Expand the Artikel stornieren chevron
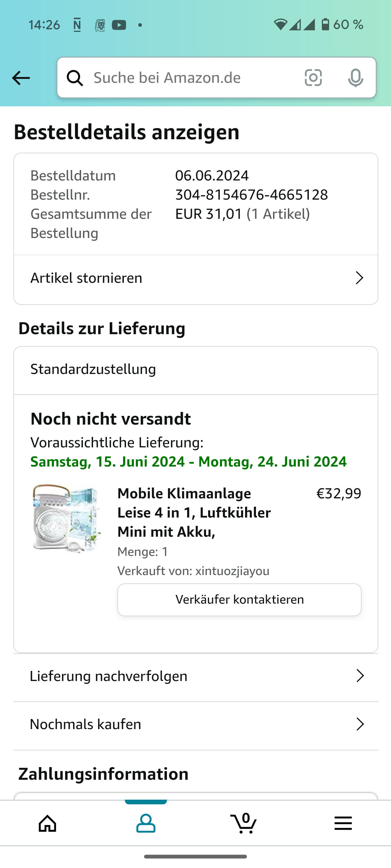Image resolution: width=391 pixels, height=868 pixels. (x=359, y=278)
